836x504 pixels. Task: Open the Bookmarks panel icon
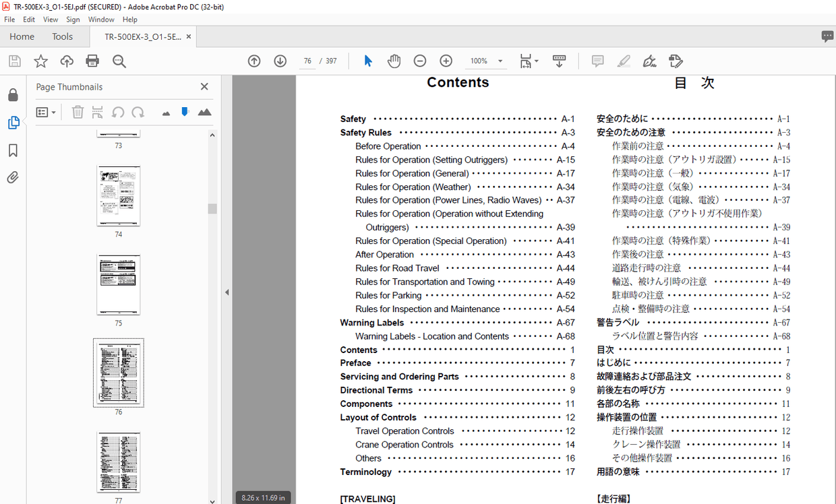pyautogui.click(x=12, y=150)
